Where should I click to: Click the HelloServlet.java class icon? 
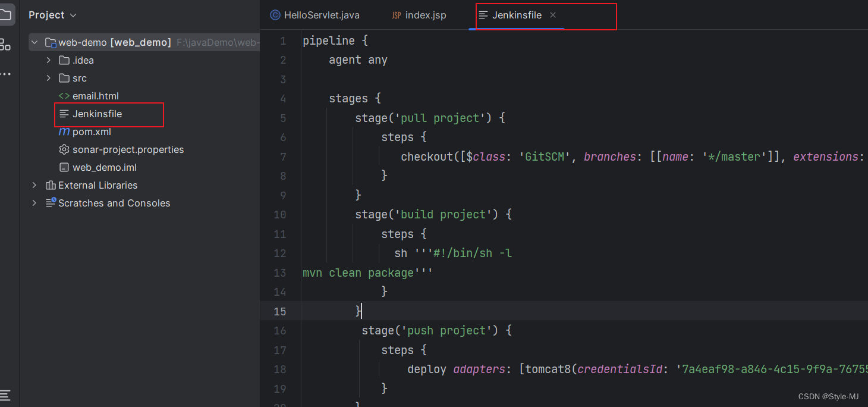pos(275,15)
